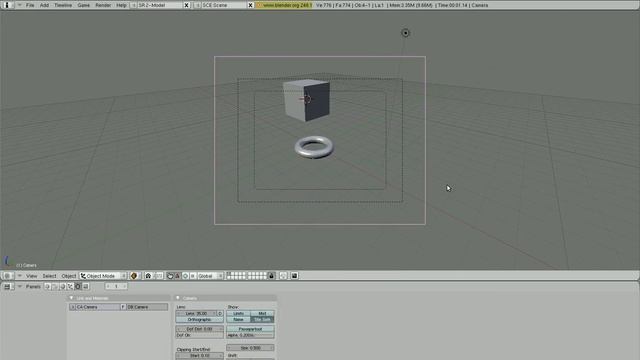Open the info window type selector icon
This screenshot has width=640, height=360.
7,5
